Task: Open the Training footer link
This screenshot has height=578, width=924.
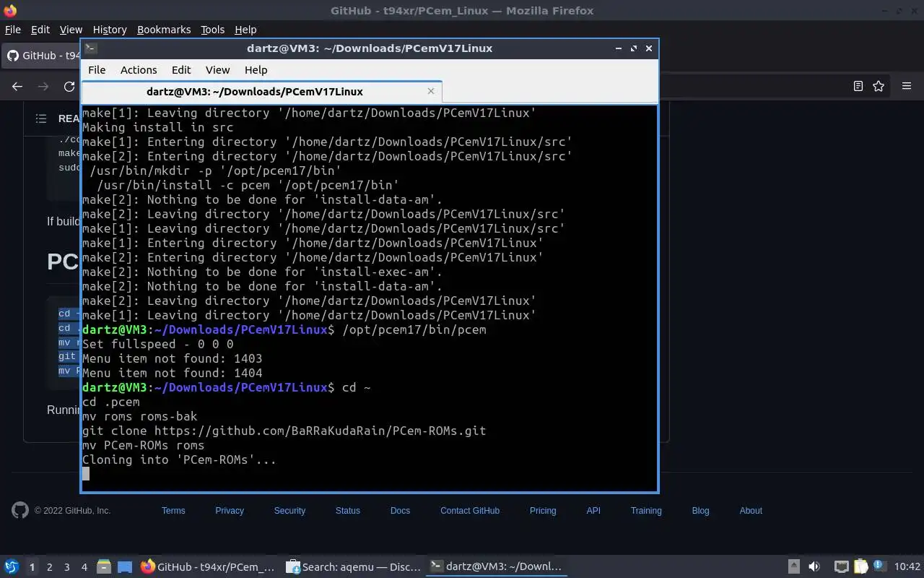Action: 646,511
